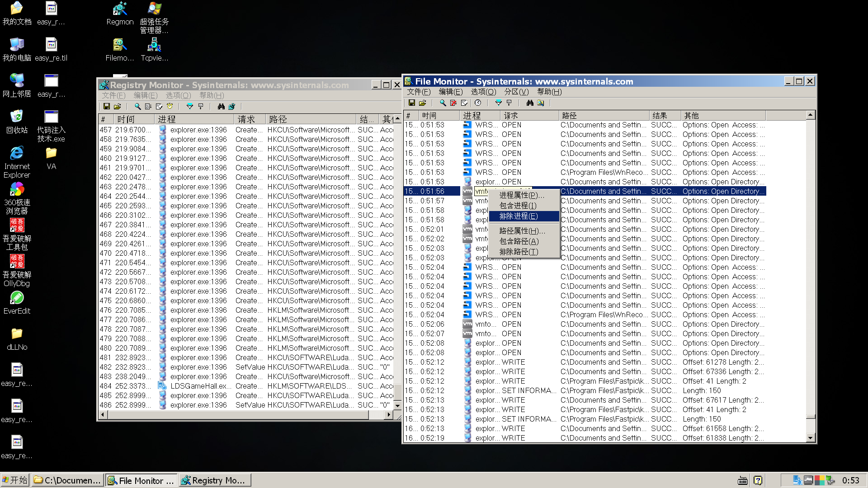Open log file in Registry Monitor toolbar
This screenshot has height=488, width=868.
(x=118, y=107)
